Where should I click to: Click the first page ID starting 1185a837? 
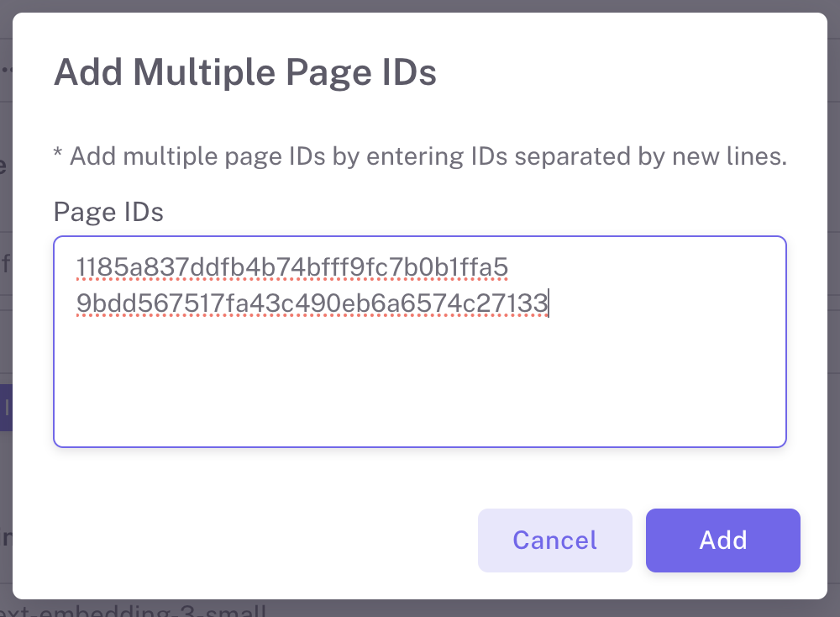[291, 267]
